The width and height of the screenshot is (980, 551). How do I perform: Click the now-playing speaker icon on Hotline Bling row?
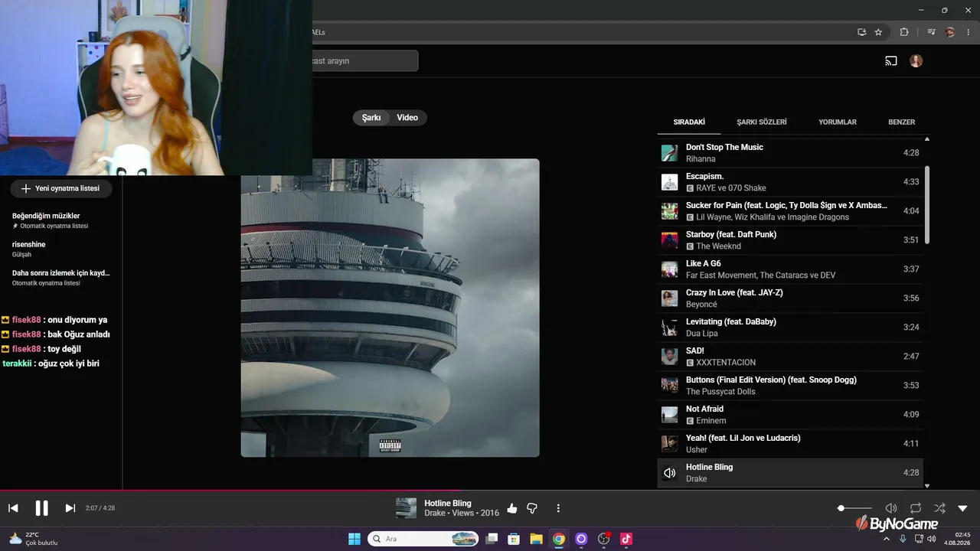[669, 473]
